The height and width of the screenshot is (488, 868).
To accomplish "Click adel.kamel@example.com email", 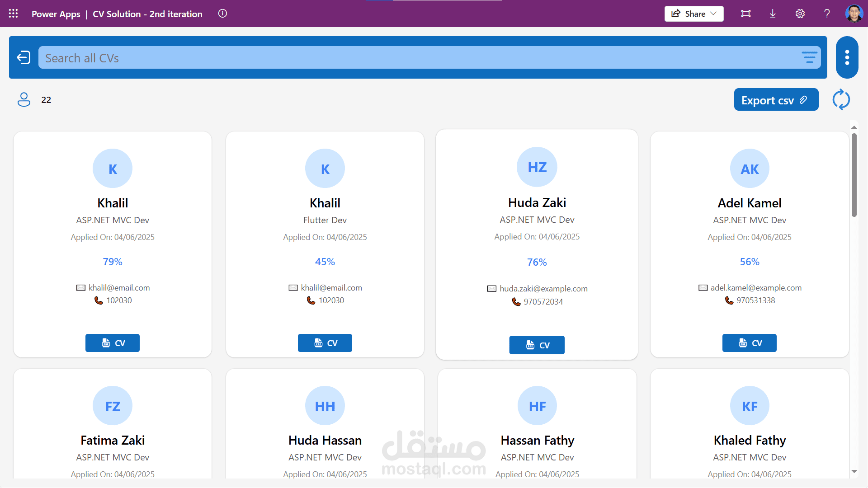I will (755, 288).
